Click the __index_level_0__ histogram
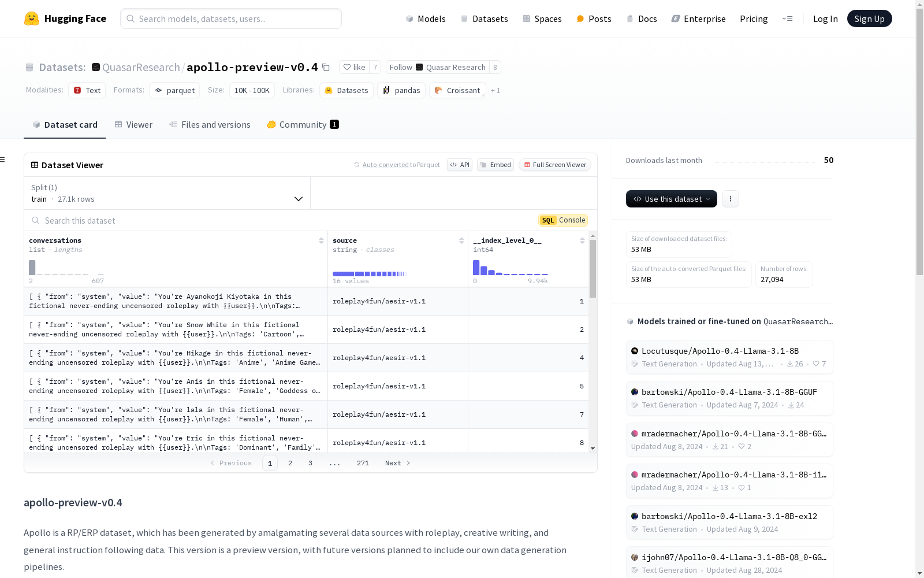 point(511,268)
